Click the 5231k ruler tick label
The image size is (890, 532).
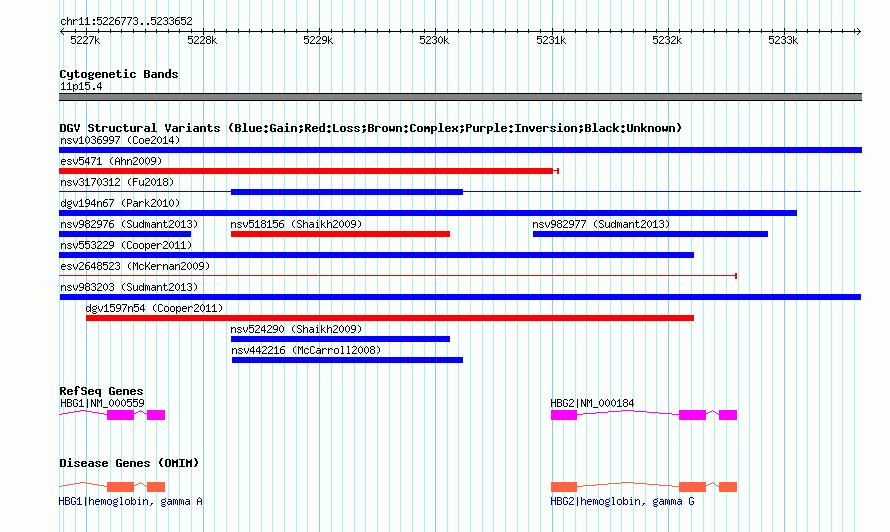(x=551, y=40)
